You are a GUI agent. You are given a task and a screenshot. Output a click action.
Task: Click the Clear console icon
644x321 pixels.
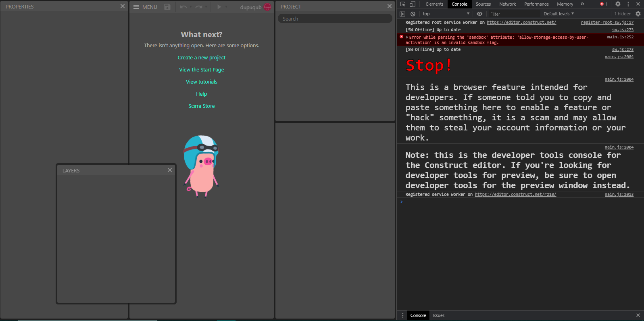tap(413, 14)
